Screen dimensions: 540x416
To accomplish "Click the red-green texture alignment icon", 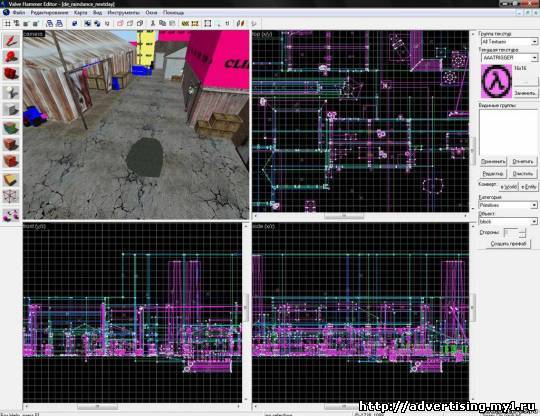I will 240,23.
